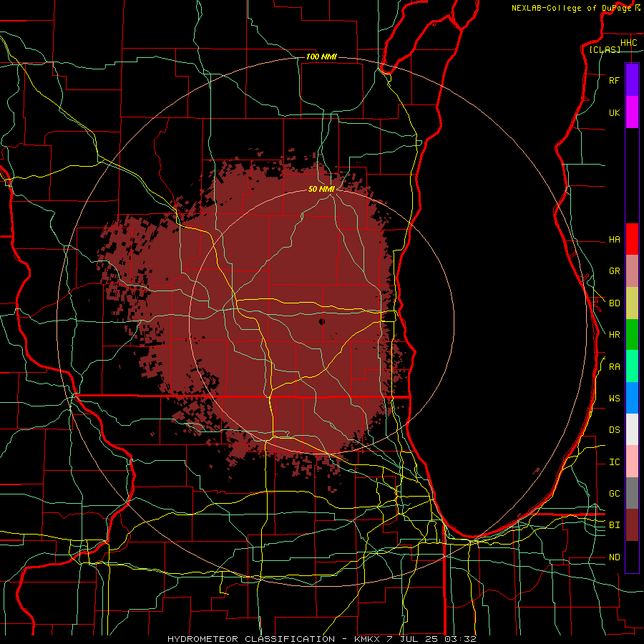Click the HHC product label
644x644 pixels.
click(628, 43)
